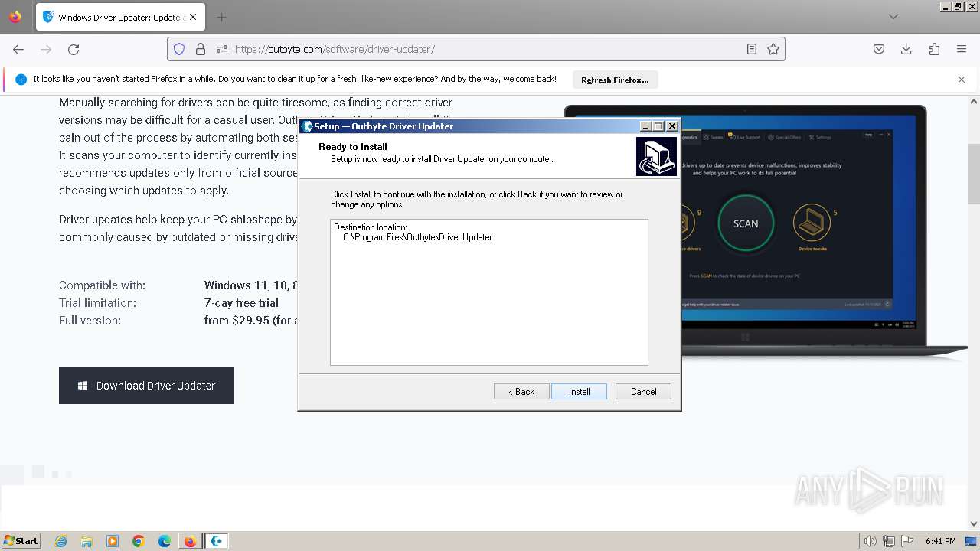
Task: Close the Windows Driver Updater tab
Action: pos(192,17)
